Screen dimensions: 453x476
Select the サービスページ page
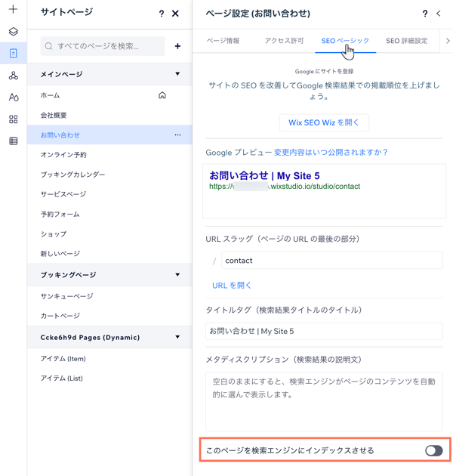(x=109, y=194)
